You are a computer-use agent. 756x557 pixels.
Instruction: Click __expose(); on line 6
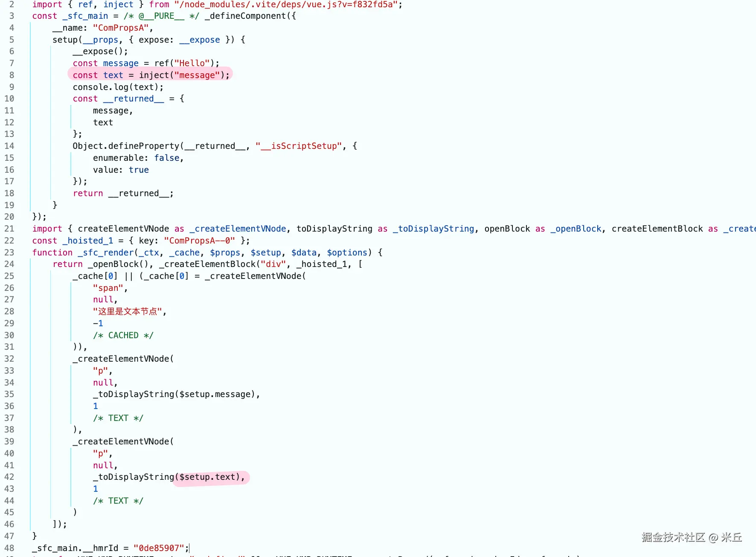pyautogui.click(x=100, y=51)
